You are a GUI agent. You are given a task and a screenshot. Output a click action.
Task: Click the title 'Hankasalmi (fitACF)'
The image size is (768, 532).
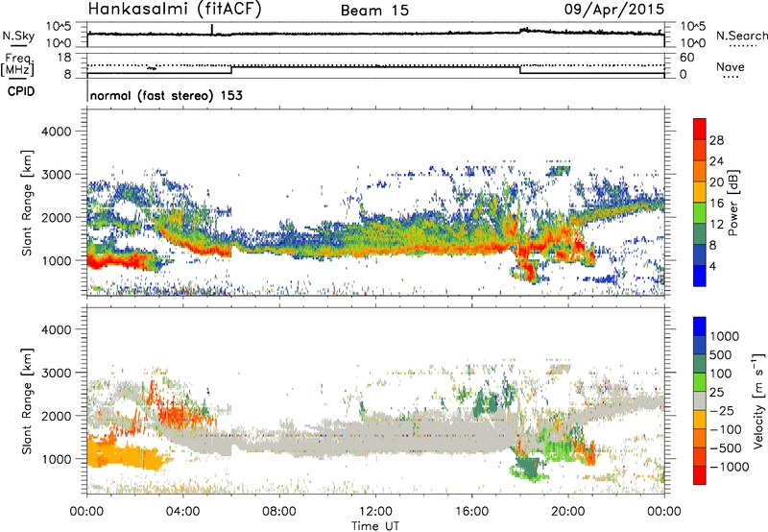point(175,9)
